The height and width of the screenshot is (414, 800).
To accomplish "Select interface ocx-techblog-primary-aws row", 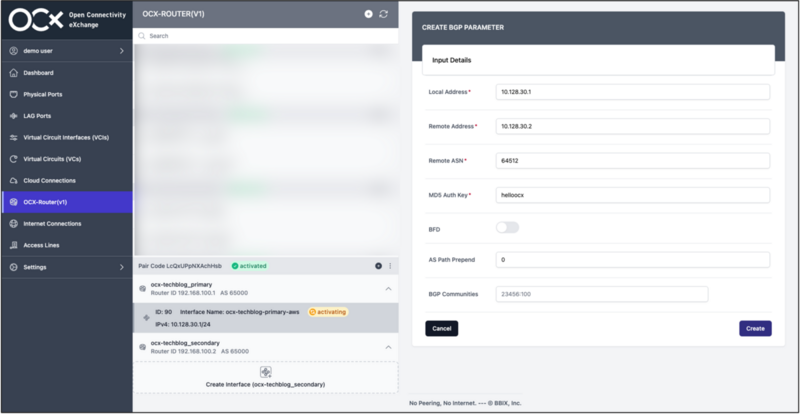I will tap(265, 318).
